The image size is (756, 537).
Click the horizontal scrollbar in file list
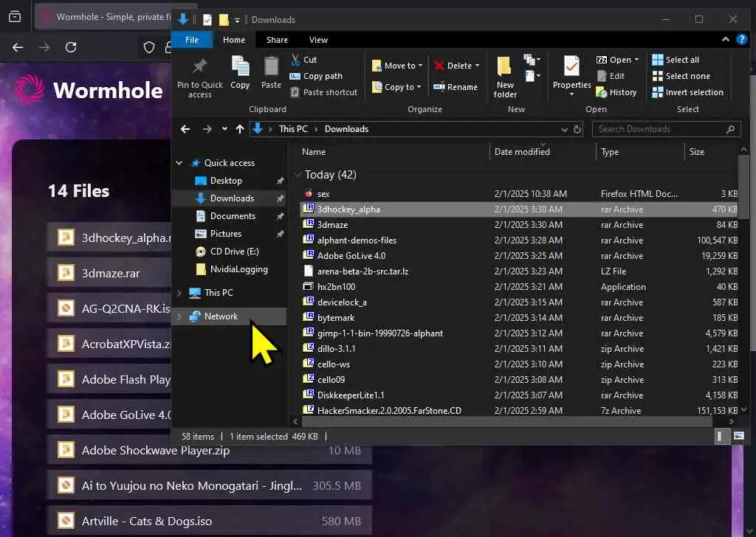click(506, 422)
